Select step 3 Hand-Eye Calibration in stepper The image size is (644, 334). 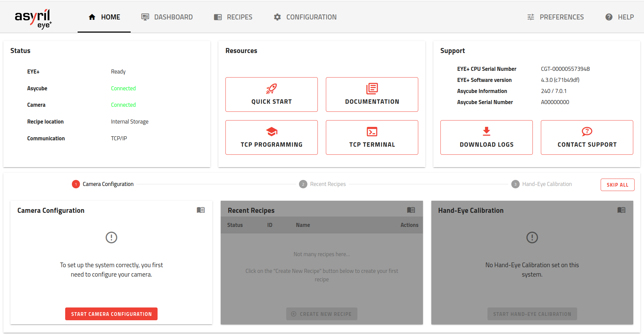[542, 184]
